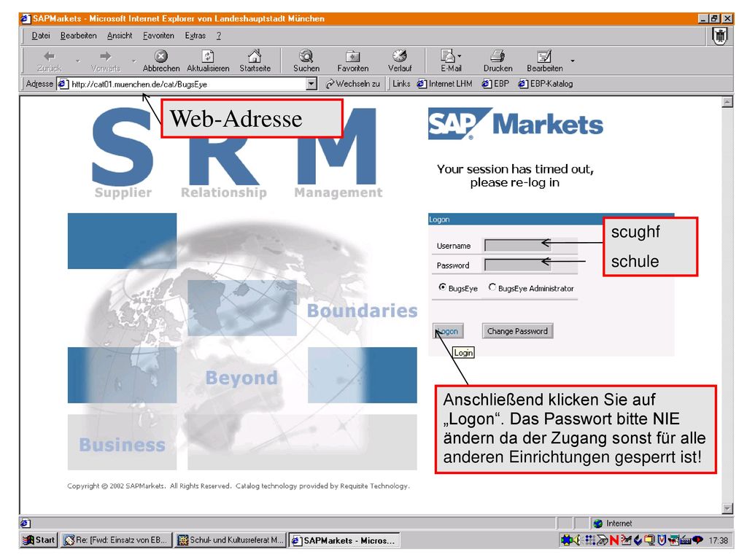Image resolution: width=747 pixels, height=560 pixels.
Task: Click the Munich coat of arms browser logo
Action: [x=719, y=36]
